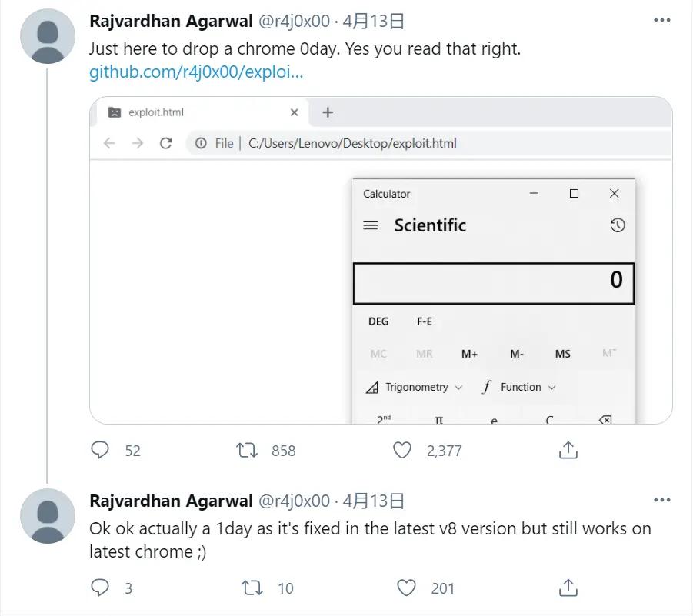The height and width of the screenshot is (616, 693).
Task: Retweet the first tweet with 858 retweets
Action: (247, 450)
